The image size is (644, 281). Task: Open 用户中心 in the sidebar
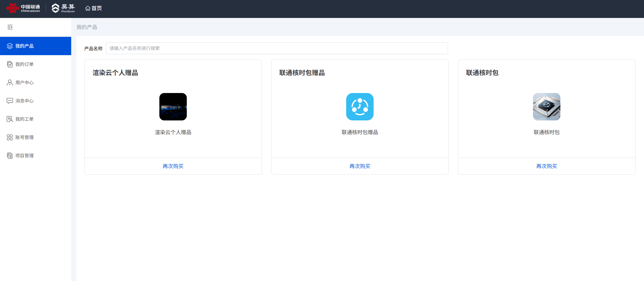(x=24, y=83)
